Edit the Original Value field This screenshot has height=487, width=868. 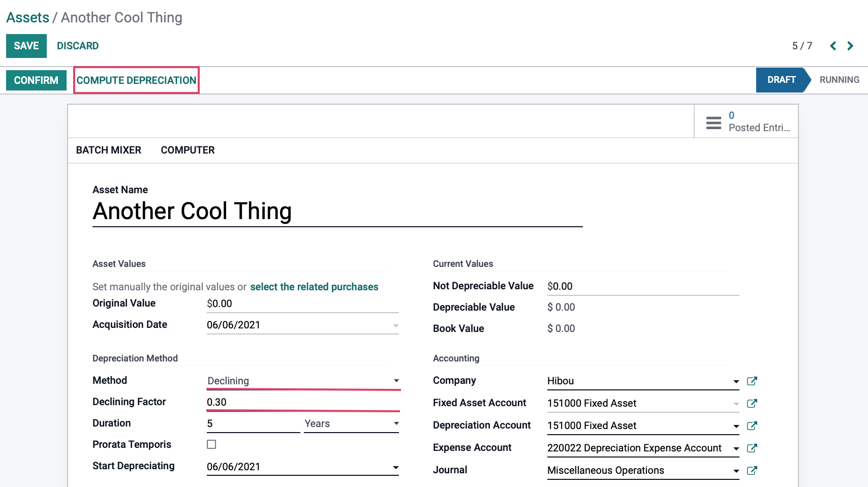click(302, 303)
